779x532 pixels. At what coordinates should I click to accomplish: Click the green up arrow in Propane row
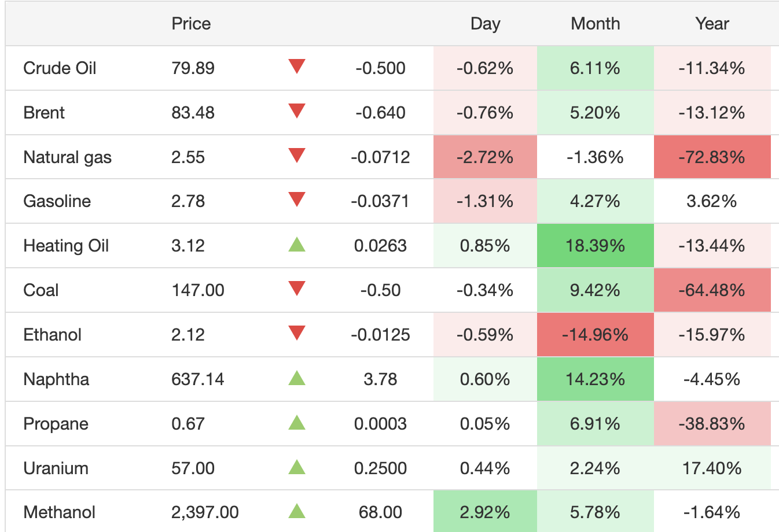(x=297, y=423)
